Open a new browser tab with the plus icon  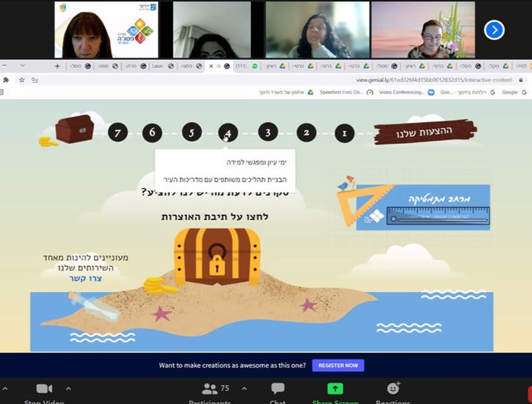[57, 66]
